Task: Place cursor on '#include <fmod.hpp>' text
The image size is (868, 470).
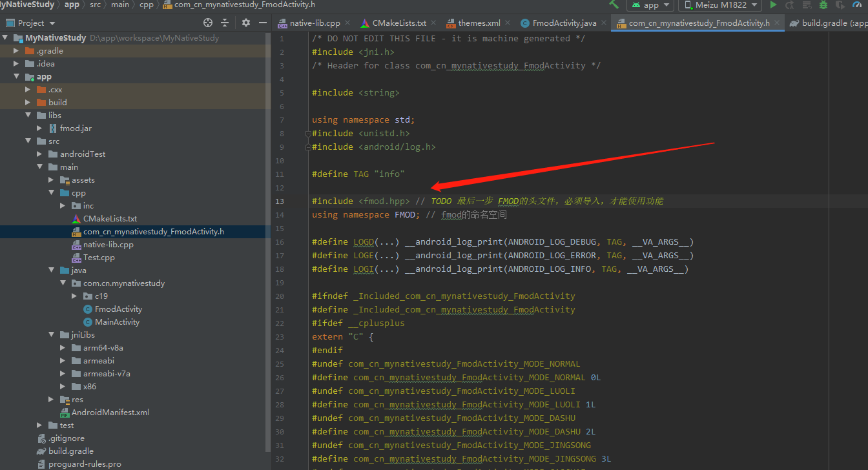Action: (x=360, y=201)
